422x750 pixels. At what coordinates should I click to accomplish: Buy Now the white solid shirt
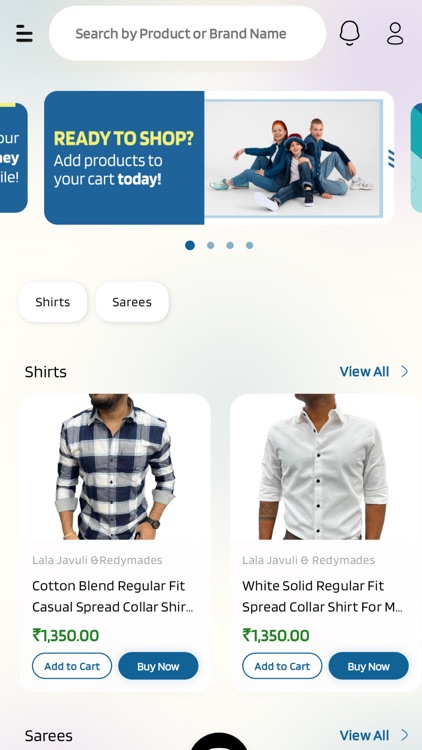tap(368, 666)
